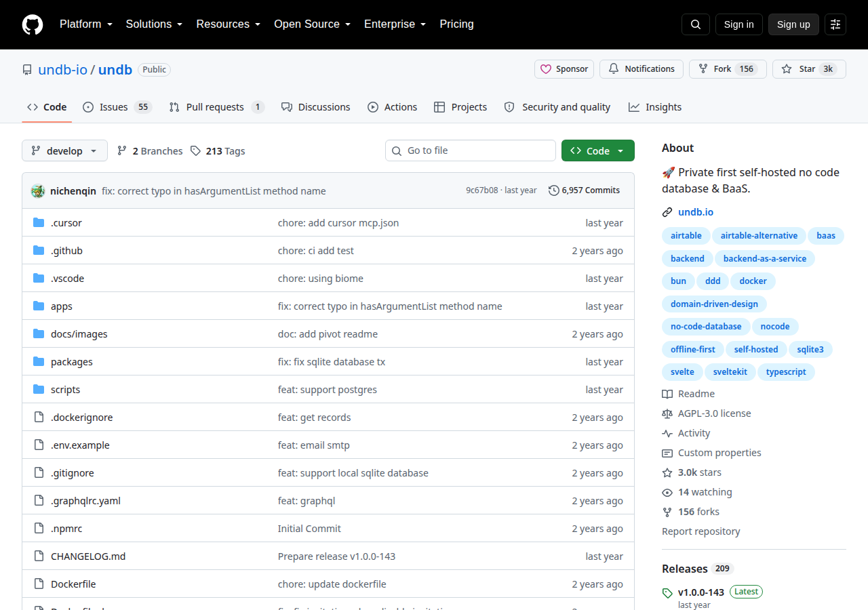Click nichenqin's avatar image
The width and height of the screenshot is (868, 610).
pyautogui.click(x=38, y=191)
